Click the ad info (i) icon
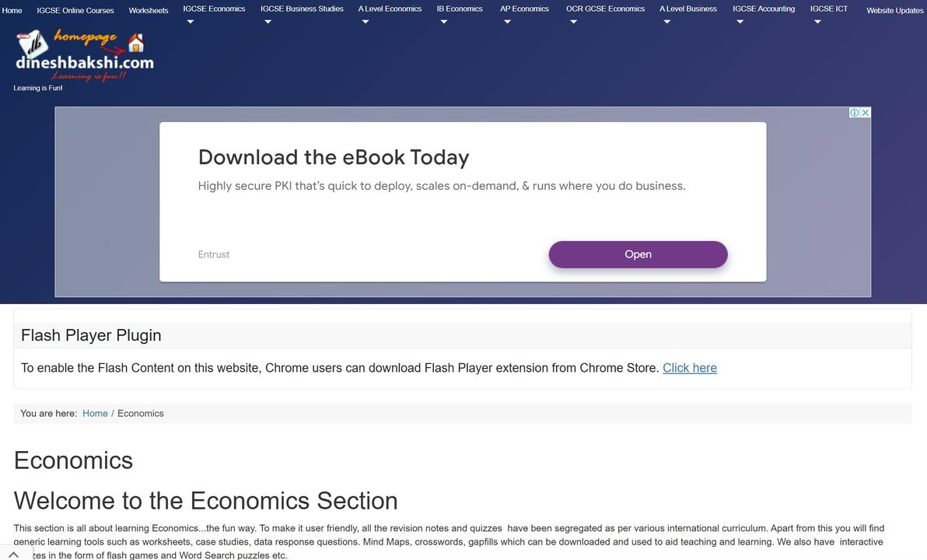The height and width of the screenshot is (560, 927). pyautogui.click(x=855, y=113)
